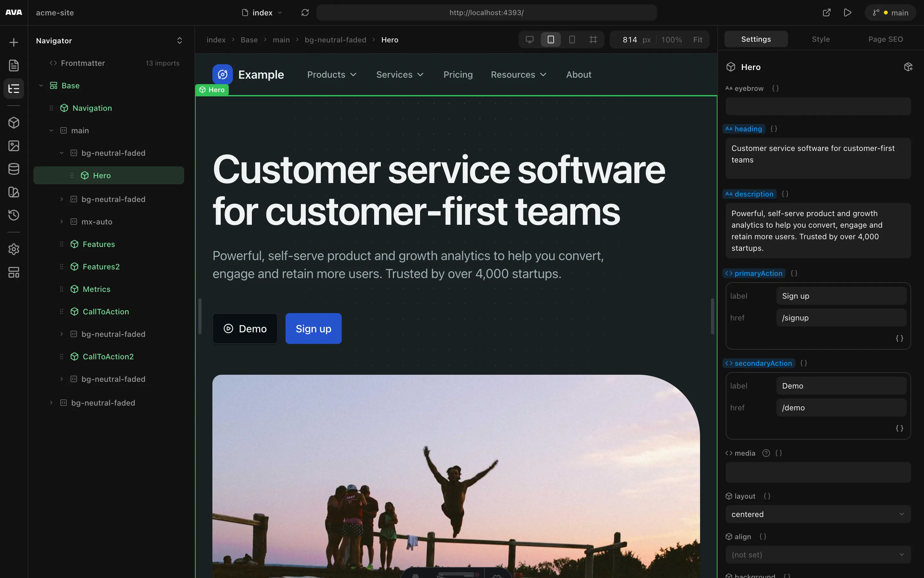Click the Demo button in preview
The height and width of the screenshot is (578, 924).
(245, 328)
